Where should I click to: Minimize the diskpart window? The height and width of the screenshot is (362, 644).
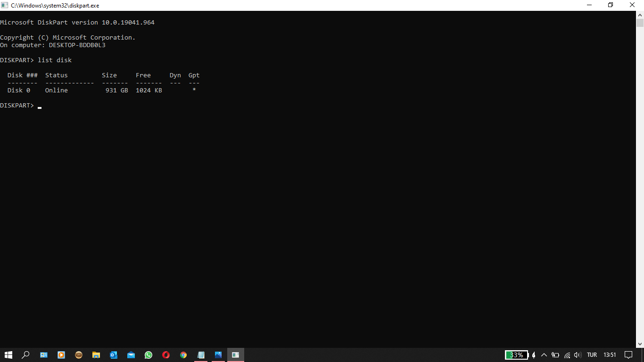coord(589,5)
